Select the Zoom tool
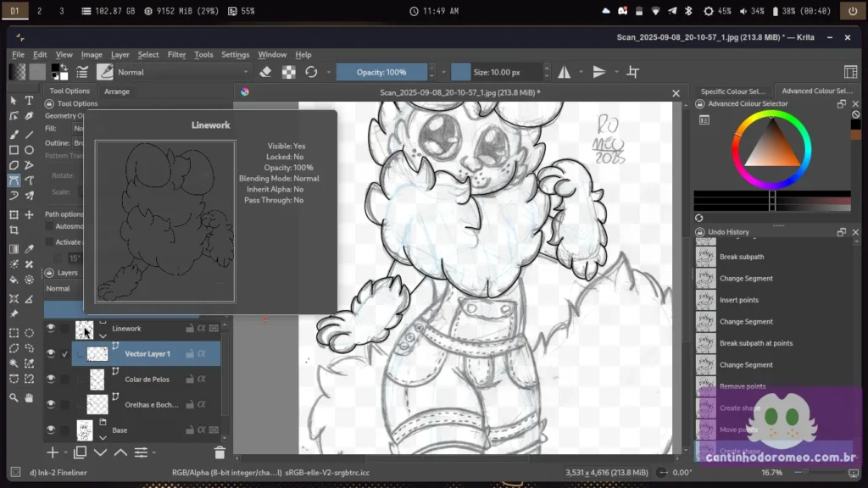868x488 pixels. point(14,398)
